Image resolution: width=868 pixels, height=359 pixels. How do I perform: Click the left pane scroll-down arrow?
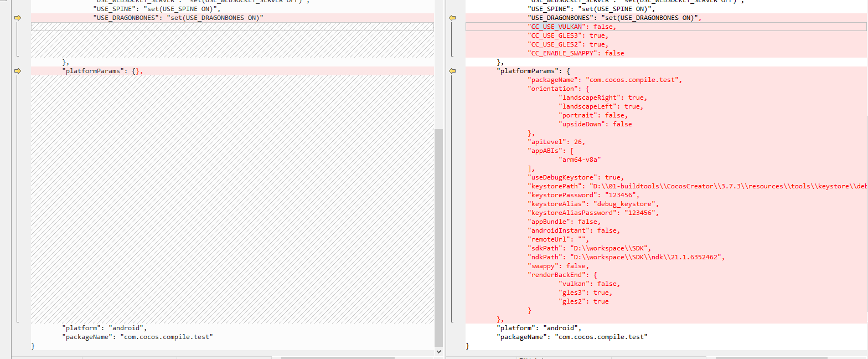438,351
